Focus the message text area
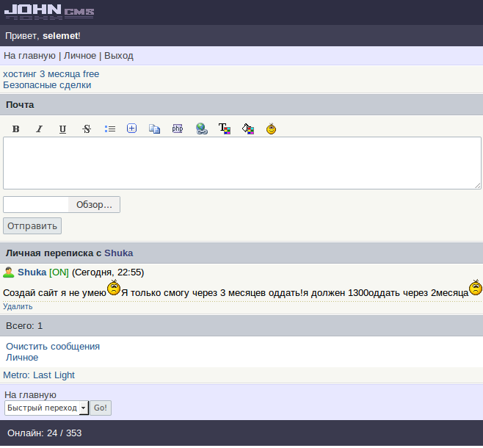 coord(241,163)
